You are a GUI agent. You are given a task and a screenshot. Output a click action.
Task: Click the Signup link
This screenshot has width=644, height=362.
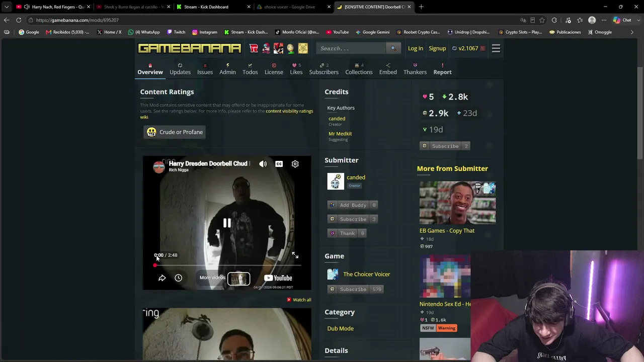tap(437, 48)
